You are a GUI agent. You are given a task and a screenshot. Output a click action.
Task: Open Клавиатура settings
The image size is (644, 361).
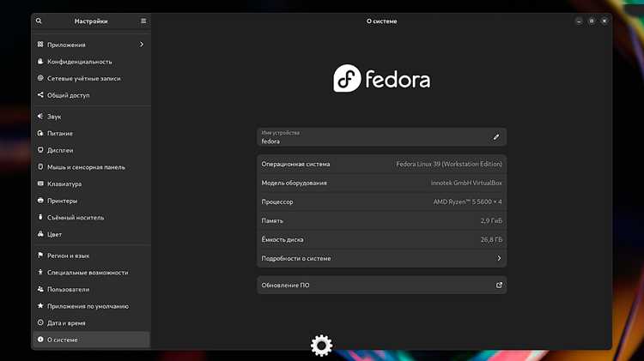pyautogui.click(x=91, y=184)
